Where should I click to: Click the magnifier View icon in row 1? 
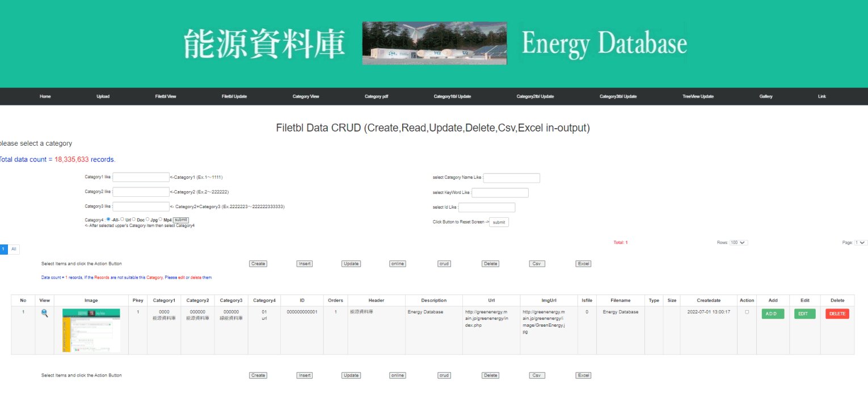[x=45, y=313]
